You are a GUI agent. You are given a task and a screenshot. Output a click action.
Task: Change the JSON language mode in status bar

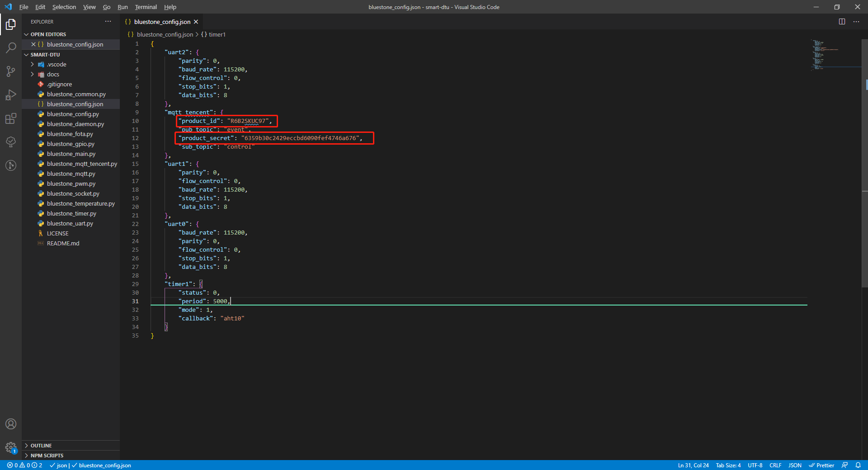pos(795,465)
